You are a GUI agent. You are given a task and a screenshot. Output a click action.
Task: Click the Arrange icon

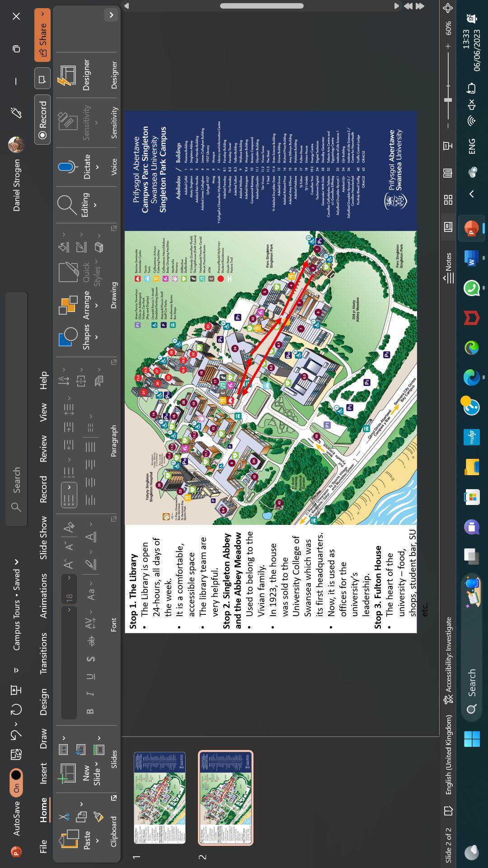coord(68,305)
